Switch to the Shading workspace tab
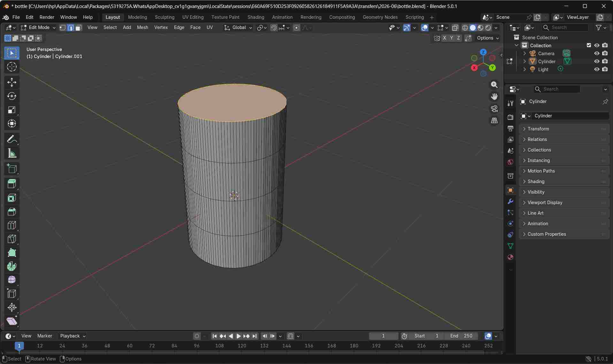Image resolution: width=613 pixels, height=364 pixels. [256, 17]
